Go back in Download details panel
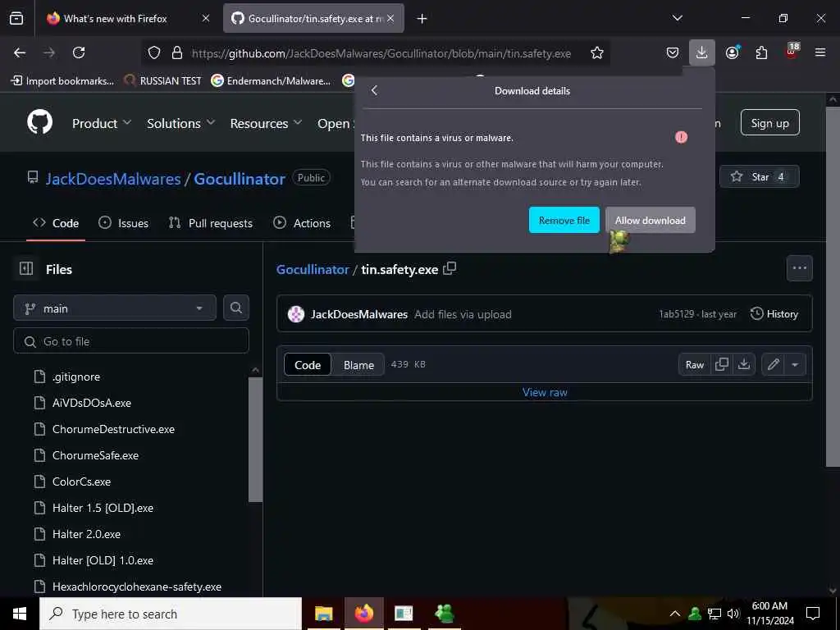Screen dimensions: 840x630 point(374,90)
